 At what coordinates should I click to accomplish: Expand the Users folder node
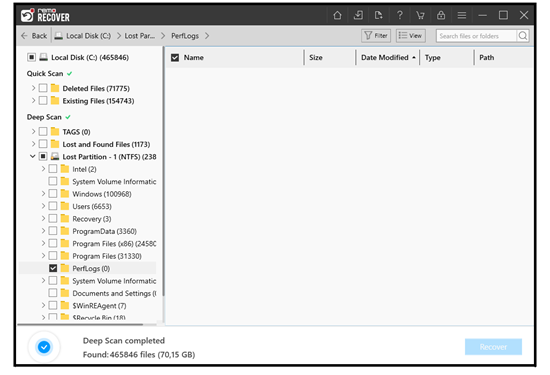coord(43,206)
